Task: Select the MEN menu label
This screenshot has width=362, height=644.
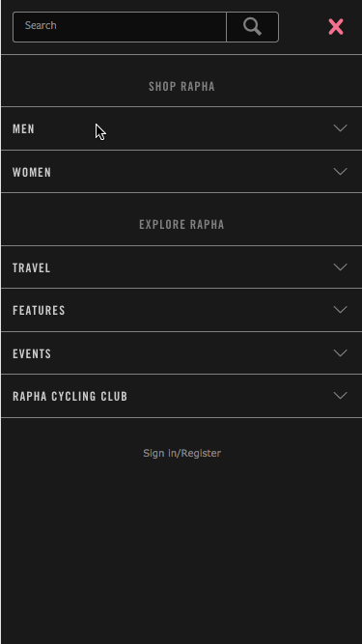Action: coord(24,129)
